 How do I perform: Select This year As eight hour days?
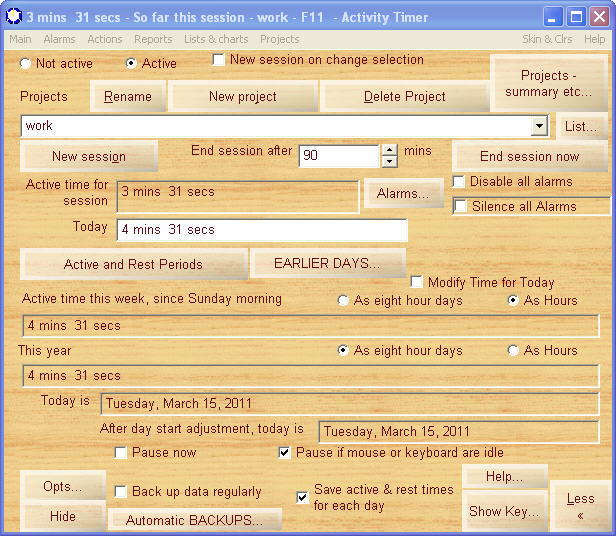[x=343, y=350]
